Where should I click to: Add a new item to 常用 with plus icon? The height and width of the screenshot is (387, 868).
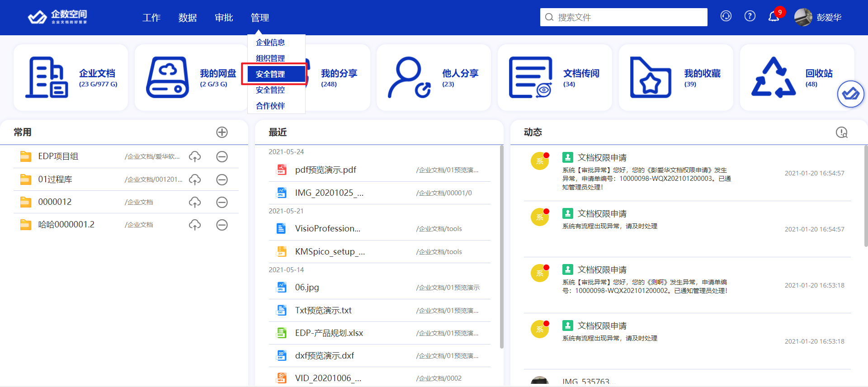coord(222,132)
